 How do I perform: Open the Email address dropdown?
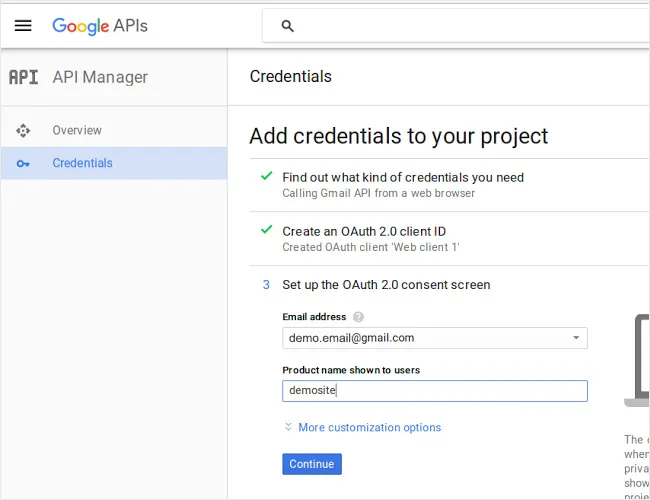click(434, 338)
